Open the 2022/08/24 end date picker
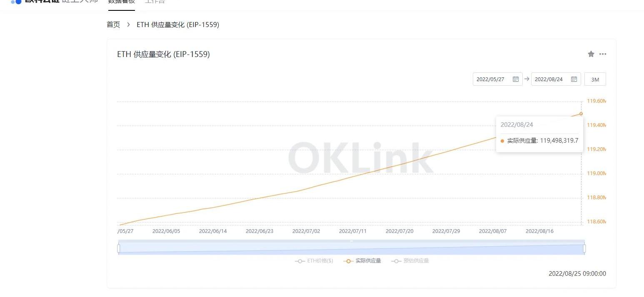Viewport: 644px width, 297px height. pos(549,79)
